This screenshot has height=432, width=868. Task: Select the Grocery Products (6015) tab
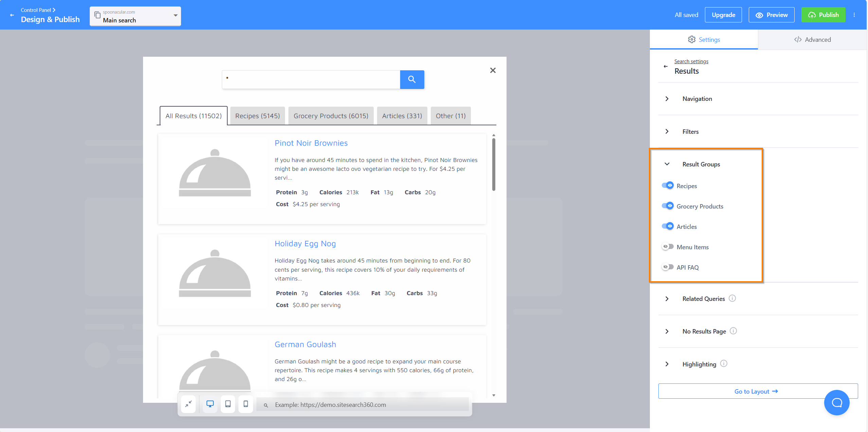tap(331, 116)
